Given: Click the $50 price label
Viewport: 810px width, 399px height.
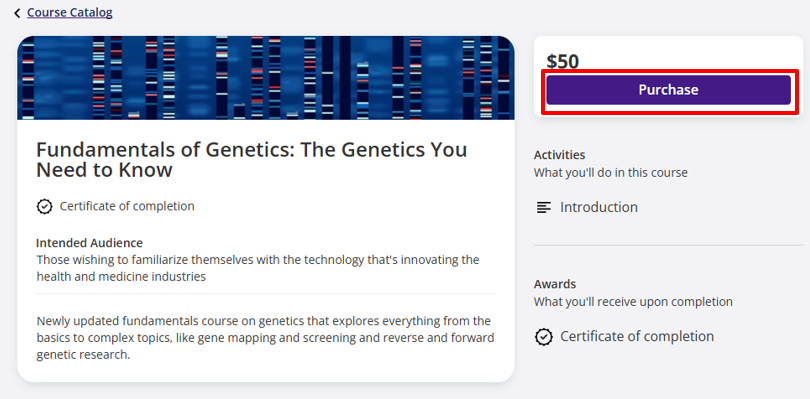Looking at the screenshot, I should click(563, 62).
